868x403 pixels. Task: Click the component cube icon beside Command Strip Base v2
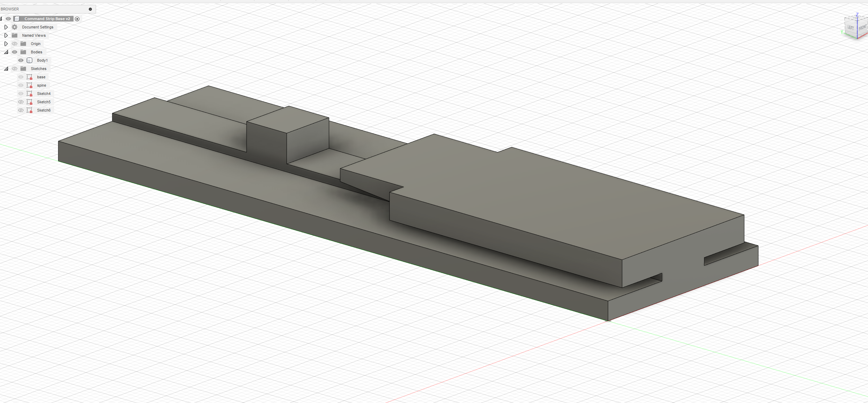17,19
